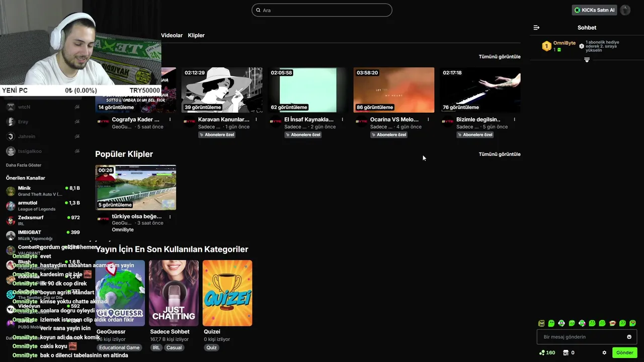Open the Quizei category cover

(x=227, y=293)
